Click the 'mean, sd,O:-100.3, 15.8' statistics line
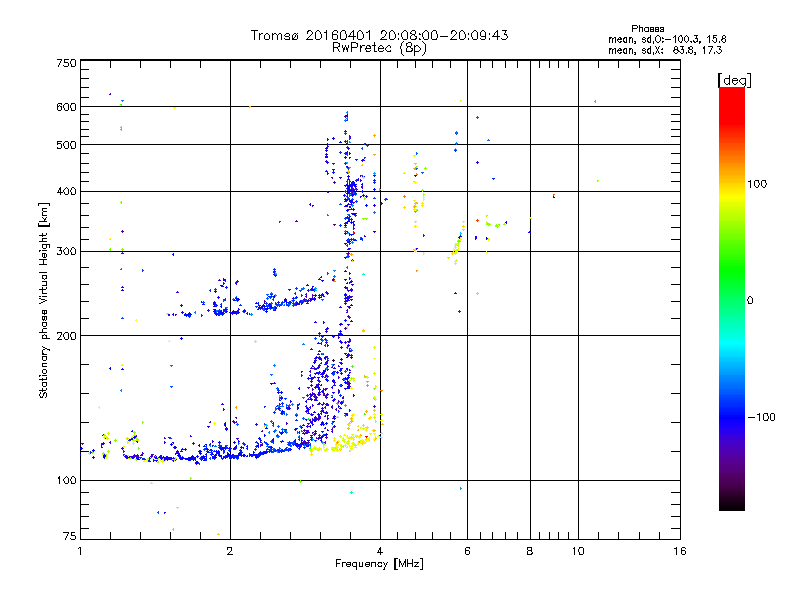800x600 pixels. coord(667,39)
